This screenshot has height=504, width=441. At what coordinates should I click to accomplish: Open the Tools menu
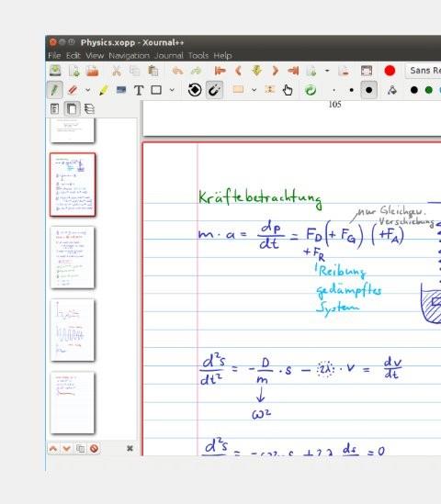tap(198, 56)
